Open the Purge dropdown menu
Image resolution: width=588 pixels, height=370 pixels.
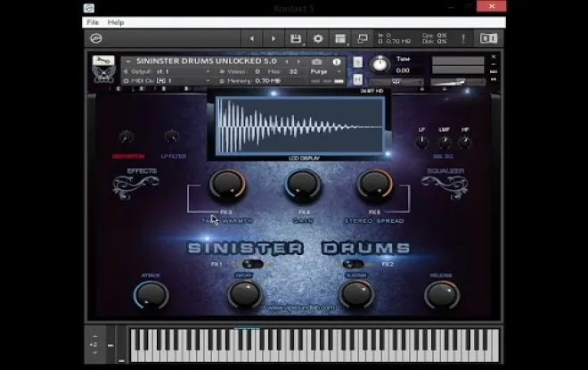pyautogui.click(x=326, y=71)
